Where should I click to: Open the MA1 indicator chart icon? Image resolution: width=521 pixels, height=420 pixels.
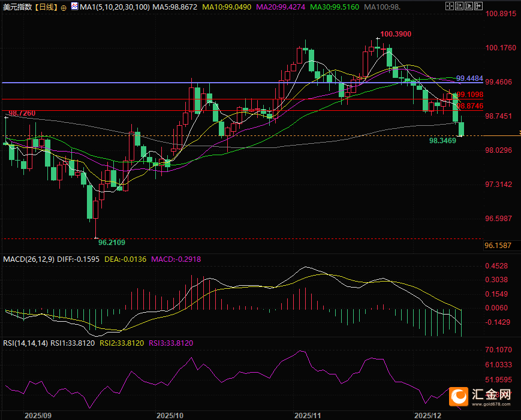pyautogui.click(x=74, y=7)
